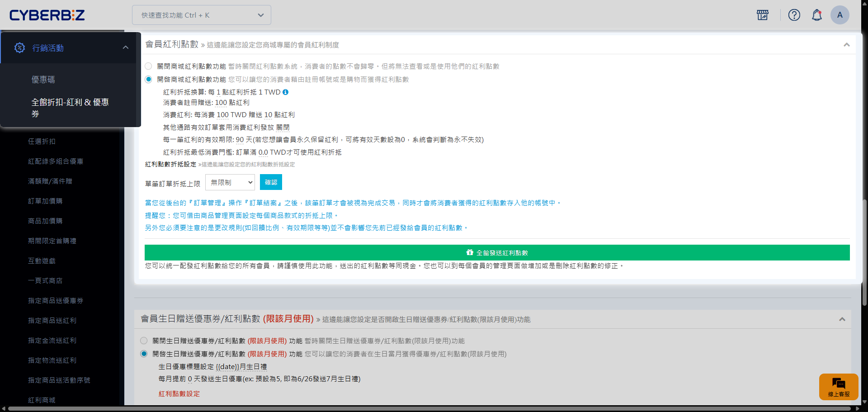Open the help question mark icon
868x412 pixels.
[x=794, y=15]
